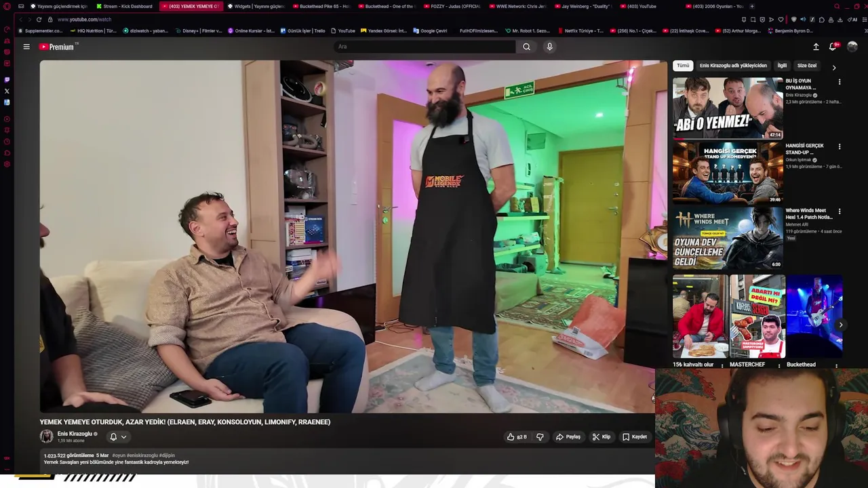Open X (Twitter) in Opera sidebar

[7, 91]
